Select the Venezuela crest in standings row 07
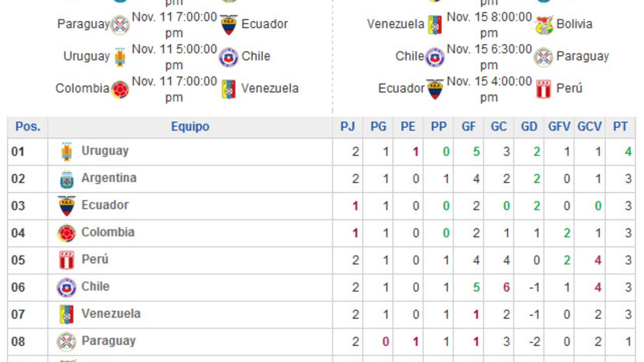This screenshot has height=362, width=644. (x=66, y=315)
